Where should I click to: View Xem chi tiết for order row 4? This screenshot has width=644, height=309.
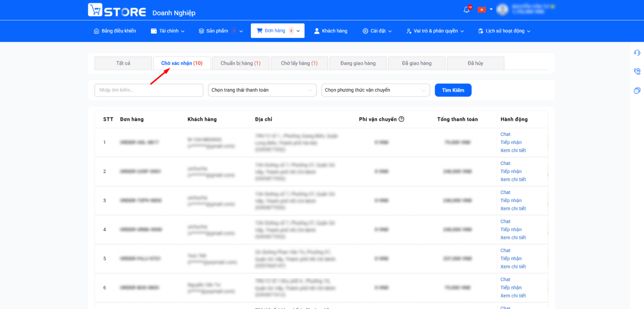(x=513, y=238)
